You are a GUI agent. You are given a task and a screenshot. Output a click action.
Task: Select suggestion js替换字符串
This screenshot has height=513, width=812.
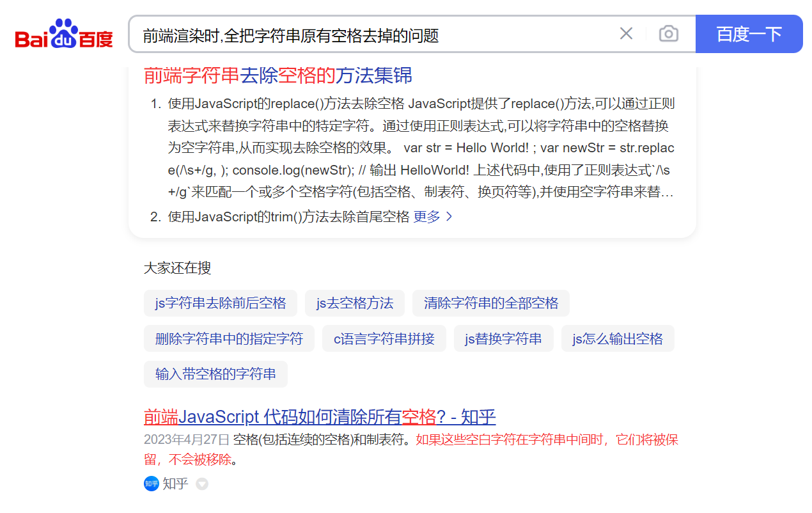(504, 338)
